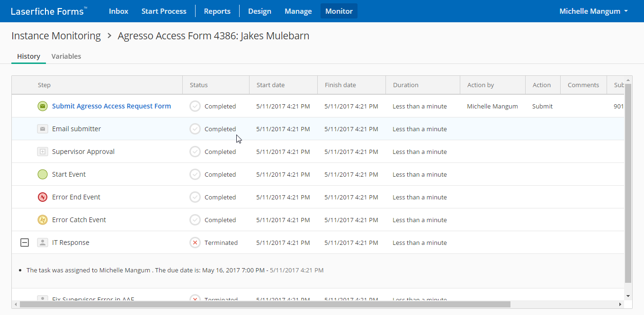Click the Completed status text for Email submitter
This screenshot has width=644, height=315.
[220, 129]
